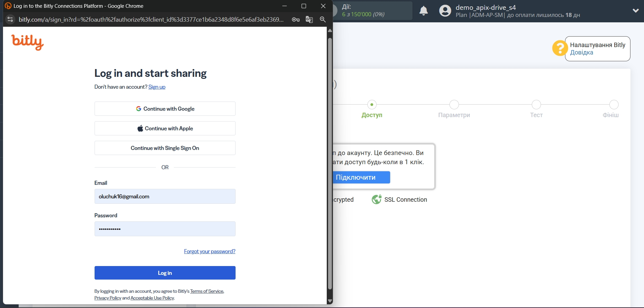Image resolution: width=644 pixels, height=308 pixels.
Task: Minimize the Bitly login popup window
Action: click(x=285, y=6)
